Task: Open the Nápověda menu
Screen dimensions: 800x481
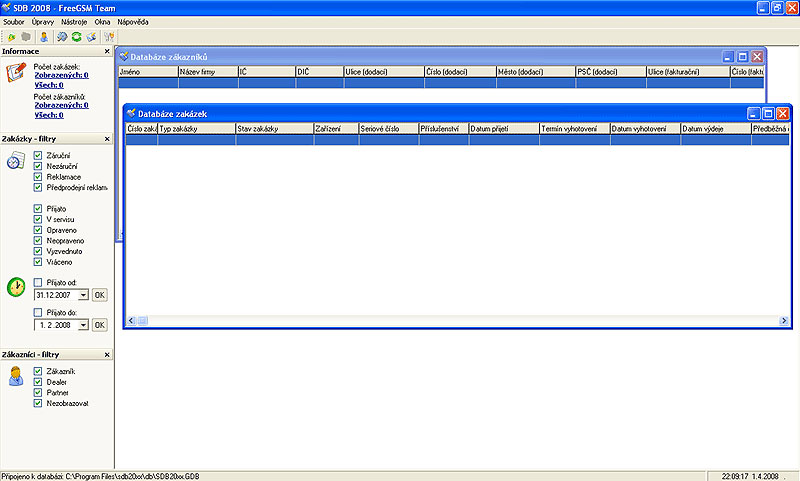Action: (x=133, y=22)
